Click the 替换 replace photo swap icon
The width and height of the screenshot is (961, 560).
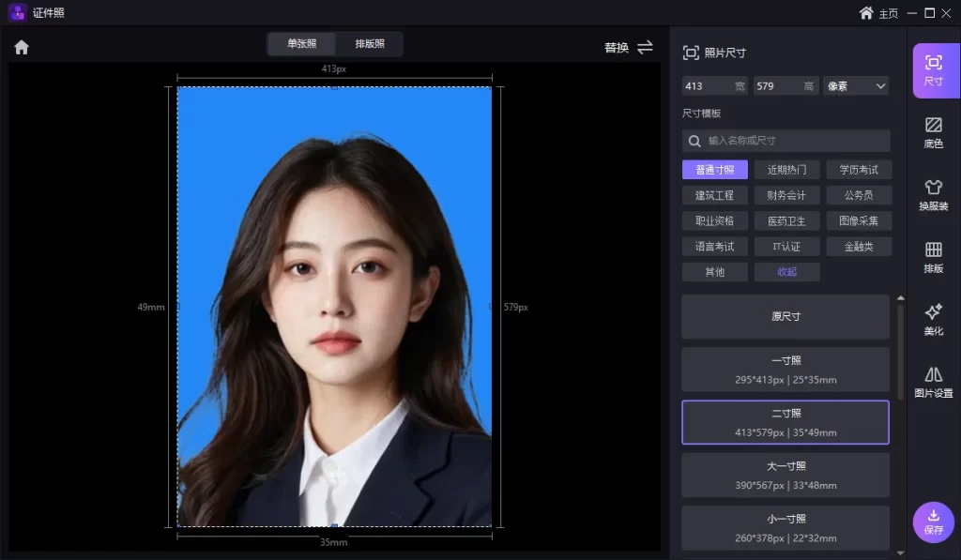(x=645, y=47)
